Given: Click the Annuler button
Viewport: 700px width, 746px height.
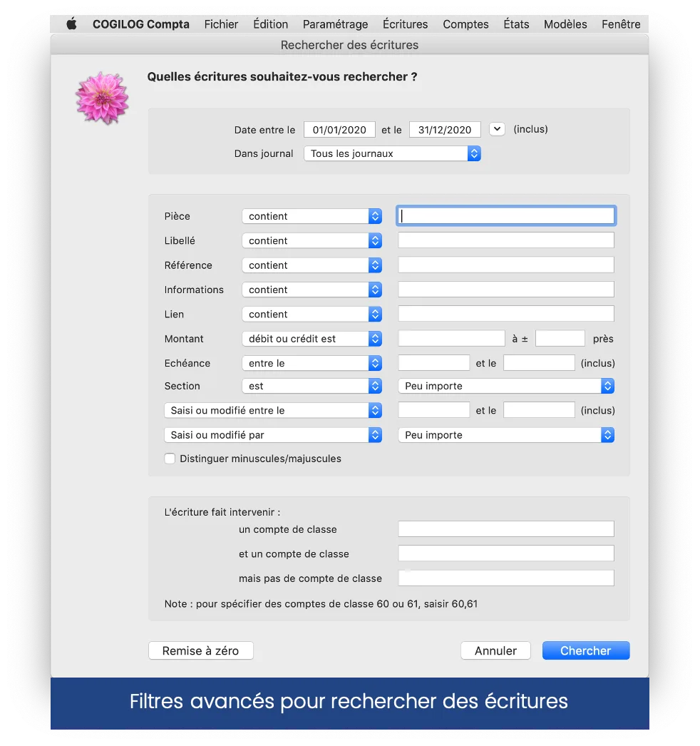Looking at the screenshot, I should 495,651.
